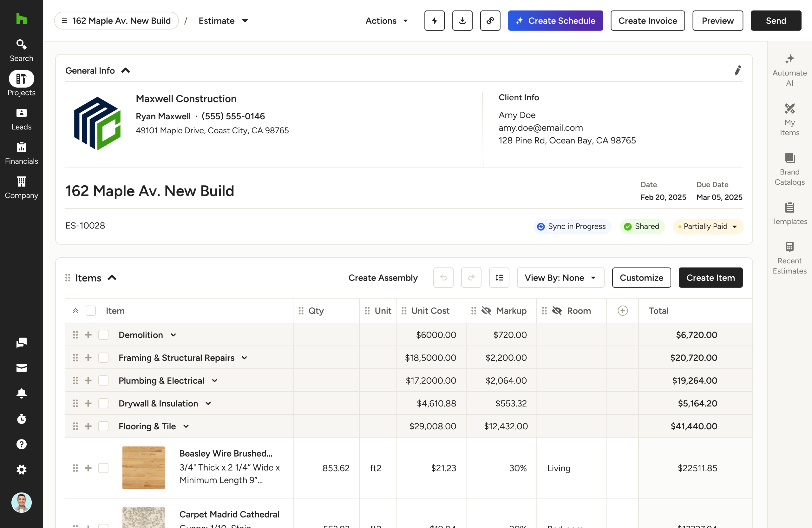Open the share link icon
The height and width of the screenshot is (528, 812).
point(490,21)
